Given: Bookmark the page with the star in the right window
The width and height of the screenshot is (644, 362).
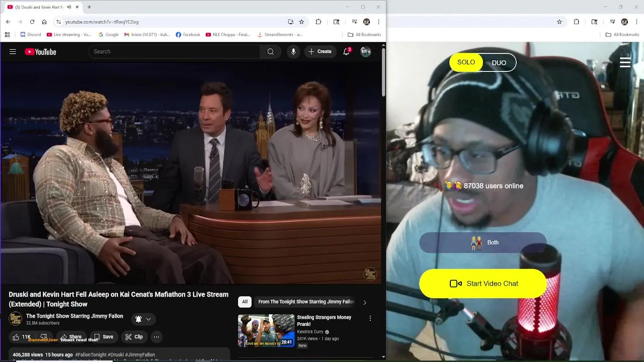Looking at the screenshot, I should (559, 22).
